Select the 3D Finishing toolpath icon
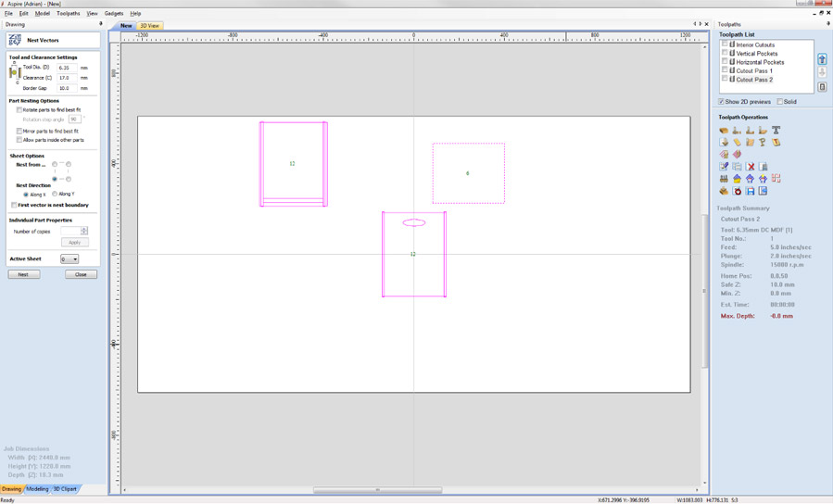The height and width of the screenshot is (504, 833). [x=737, y=154]
